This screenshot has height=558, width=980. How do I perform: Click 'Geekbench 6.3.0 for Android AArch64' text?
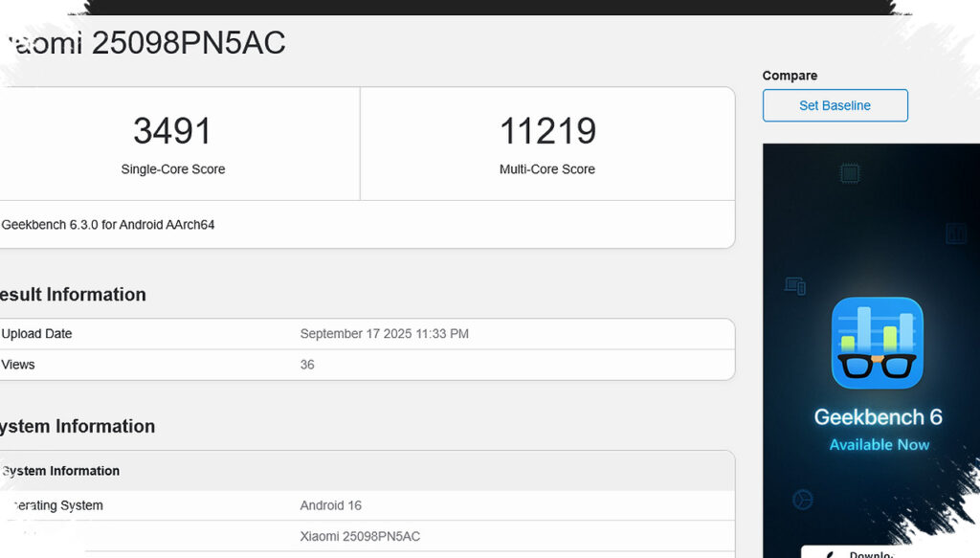(x=107, y=224)
